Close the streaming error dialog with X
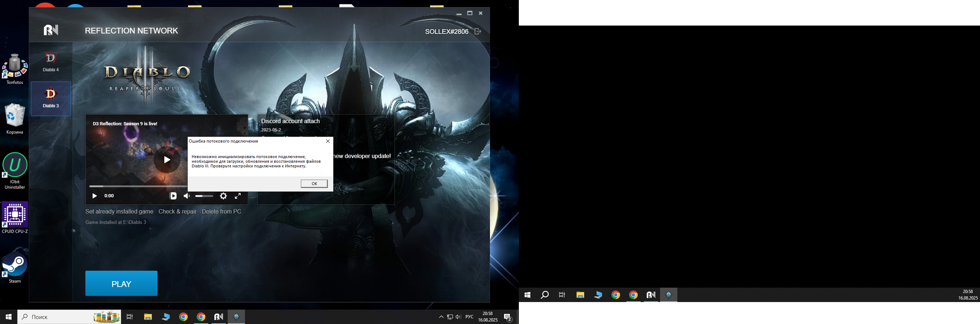This screenshot has height=324, width=980. pyautogui.click(x=328, y=141)
